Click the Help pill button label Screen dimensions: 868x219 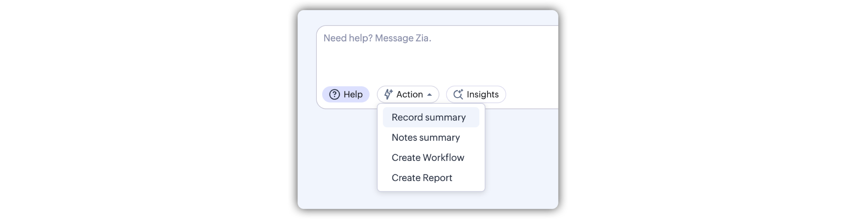[353, 94]
